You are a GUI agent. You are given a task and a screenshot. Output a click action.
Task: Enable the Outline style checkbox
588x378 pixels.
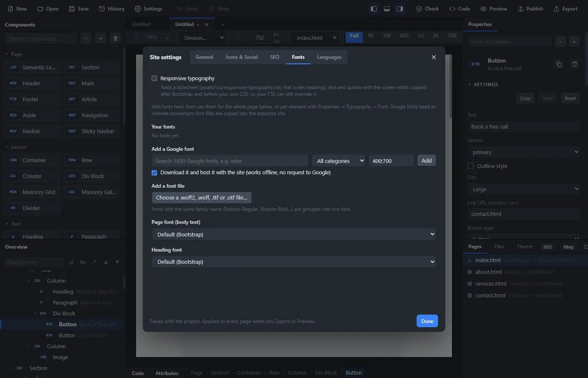(470, 166)
